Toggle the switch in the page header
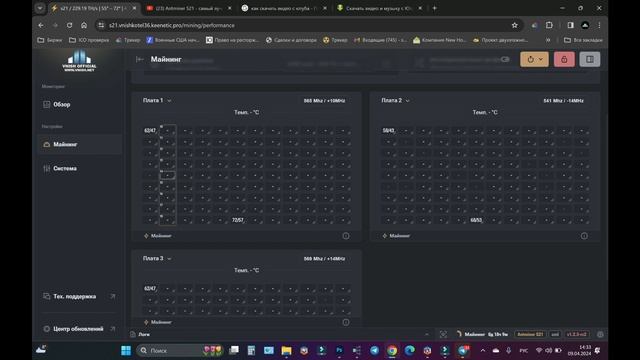 tap(505, 60)
